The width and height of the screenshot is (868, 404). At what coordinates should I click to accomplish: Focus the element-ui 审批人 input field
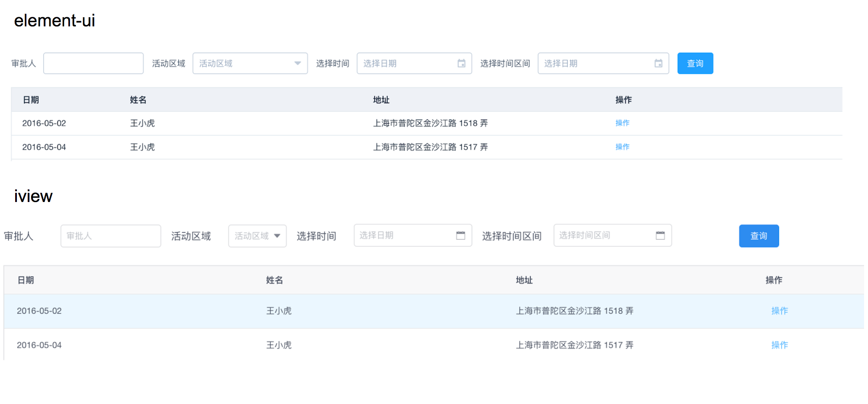[93, 64]
